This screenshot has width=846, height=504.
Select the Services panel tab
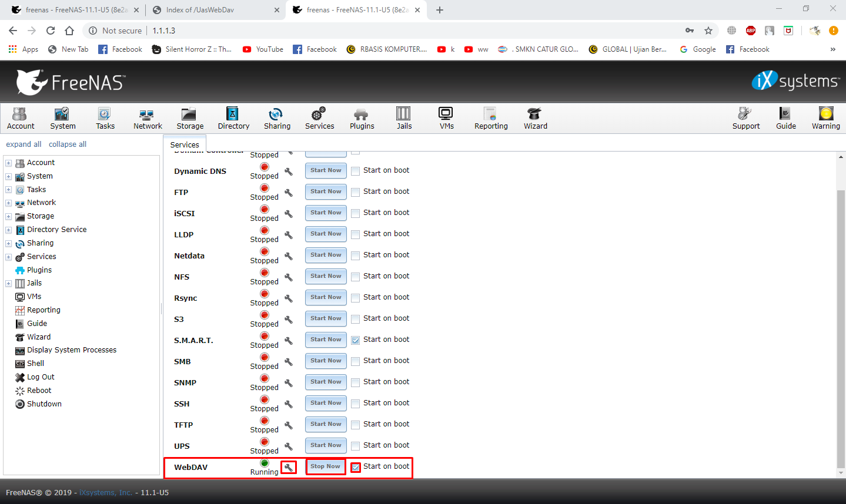[x=185, y=145]
